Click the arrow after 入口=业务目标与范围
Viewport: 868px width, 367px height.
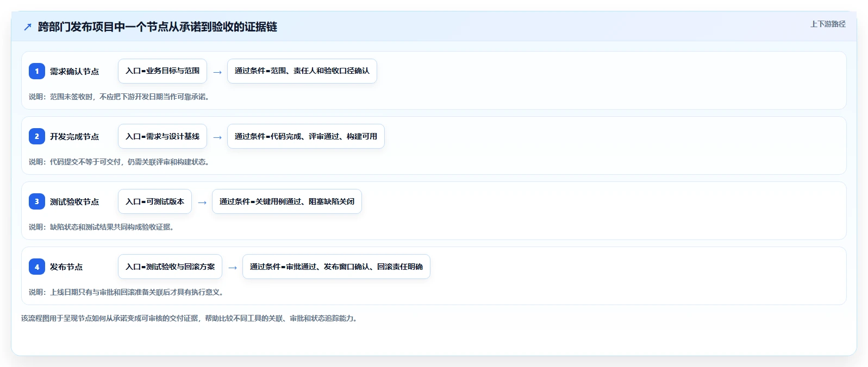pyautogui.click(x=217, y=72)
